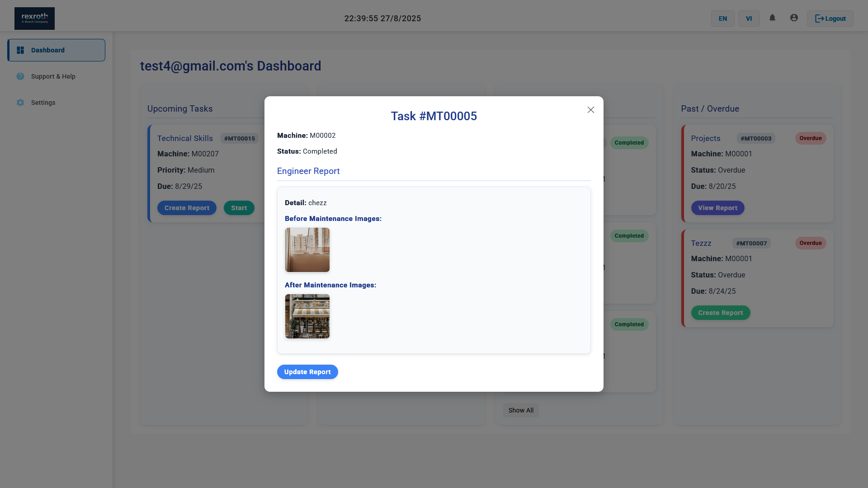Screen dimensions: 868x488
Task: Click the Dashboard grid icon in the sidebar
Action: coord(20,50)
